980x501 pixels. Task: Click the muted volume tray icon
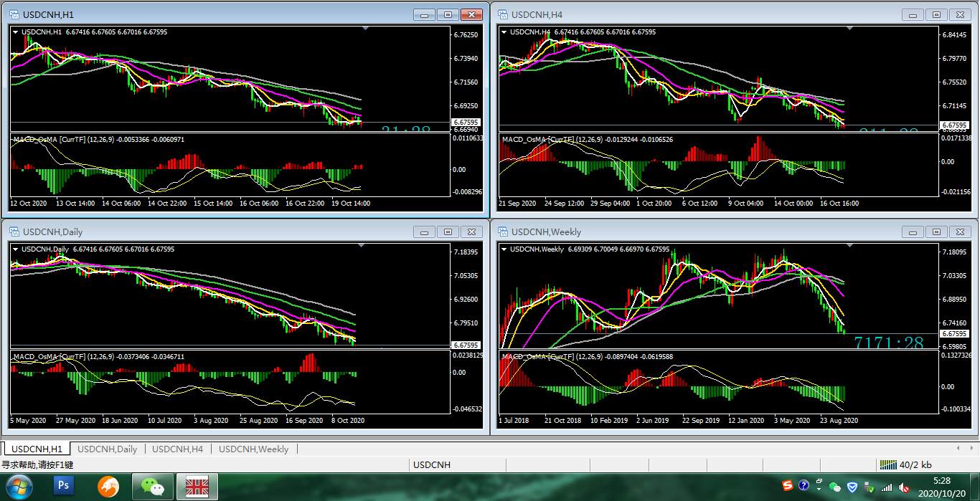904,487
